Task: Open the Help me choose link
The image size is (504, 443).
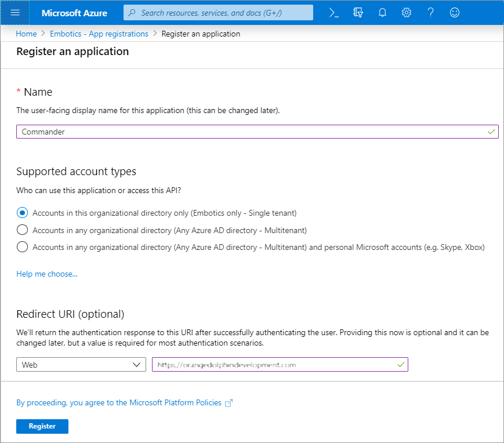Action: pyautogui.click(x=47, y=274)
